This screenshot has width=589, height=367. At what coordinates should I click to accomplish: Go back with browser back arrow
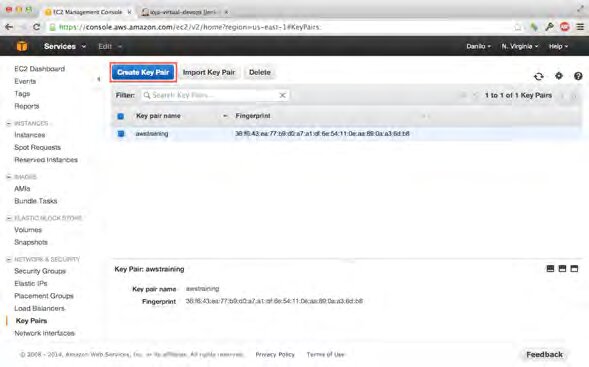click(x=9, y=27)
